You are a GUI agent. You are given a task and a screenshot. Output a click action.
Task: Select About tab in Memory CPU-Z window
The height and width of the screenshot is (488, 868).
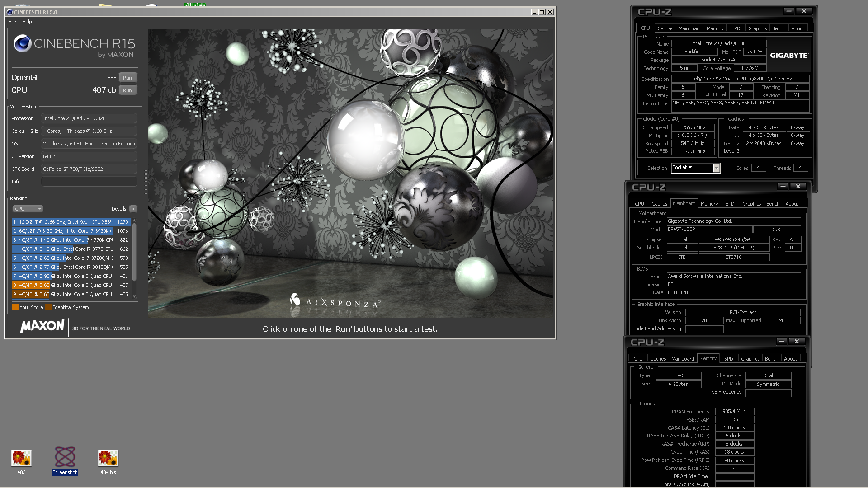click(790, 359)
